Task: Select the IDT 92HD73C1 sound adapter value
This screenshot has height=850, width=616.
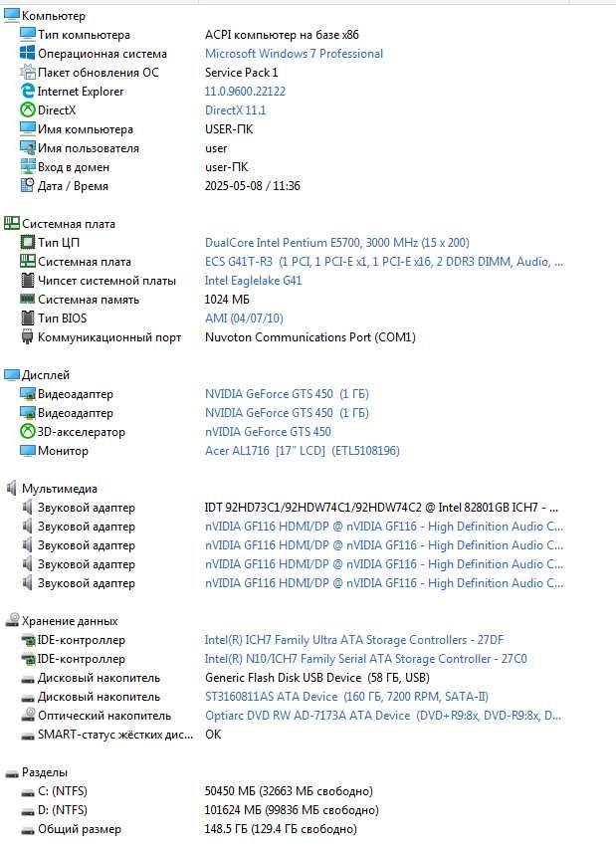Action: coord(381,508)
